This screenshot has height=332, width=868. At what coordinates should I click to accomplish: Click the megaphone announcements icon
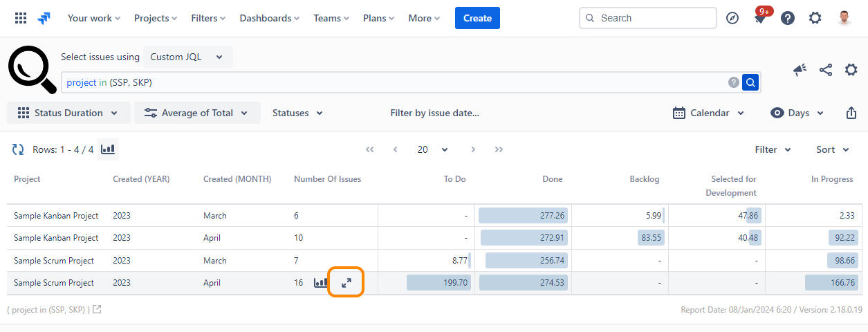(800, 70)
